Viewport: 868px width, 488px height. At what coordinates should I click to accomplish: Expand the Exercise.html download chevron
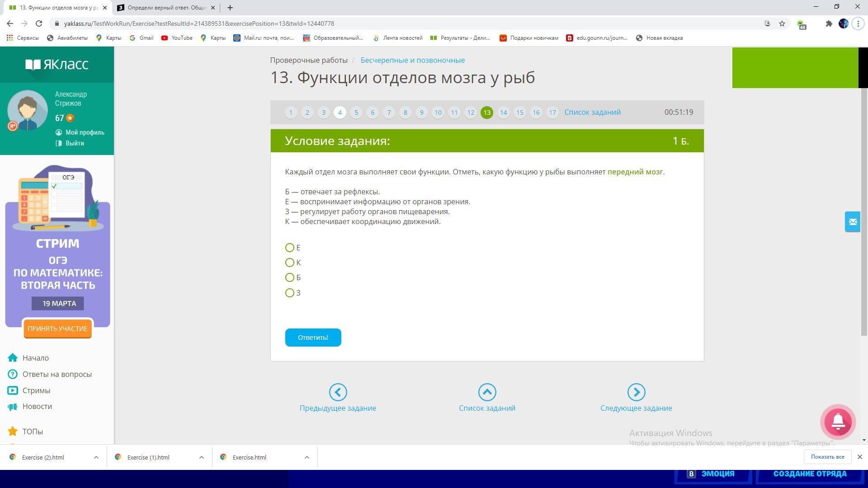coord(307,457)
